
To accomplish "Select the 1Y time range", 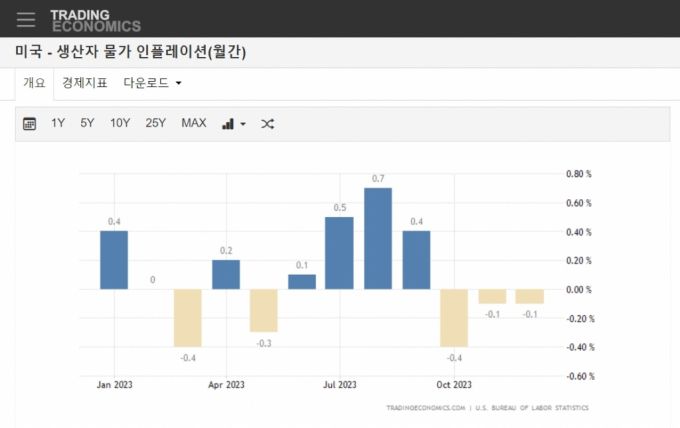I will 58,123.
